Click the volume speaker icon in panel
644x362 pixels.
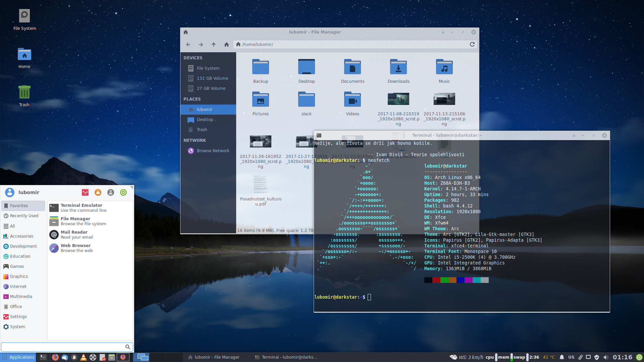(x=606, y=357)
